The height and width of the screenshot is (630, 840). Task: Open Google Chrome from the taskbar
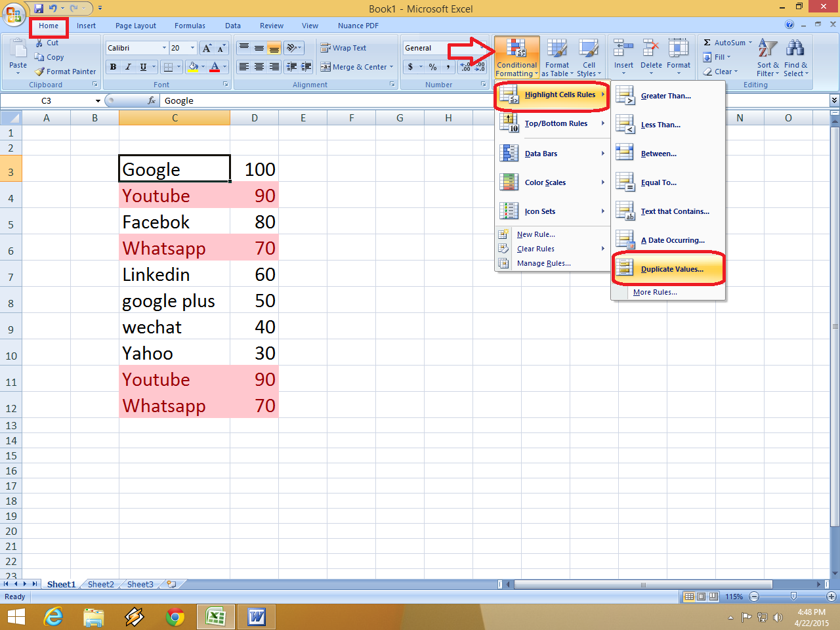(175, 617)
